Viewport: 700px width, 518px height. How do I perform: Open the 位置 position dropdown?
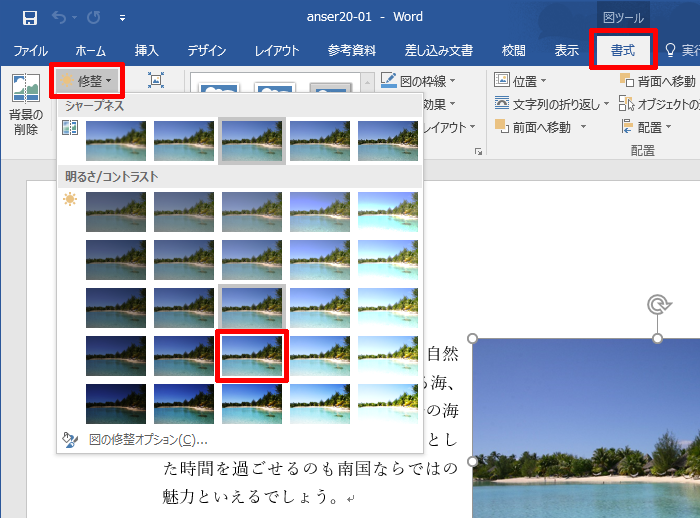pyautogui.click(x=520, y=81)
